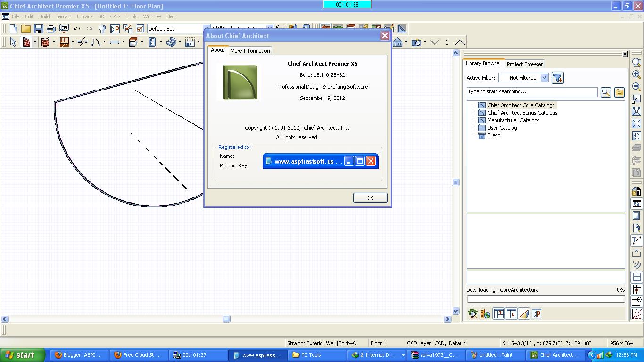
Task: Click OK in About Chief Architect dialog
Action: click(x=370, y=198)
